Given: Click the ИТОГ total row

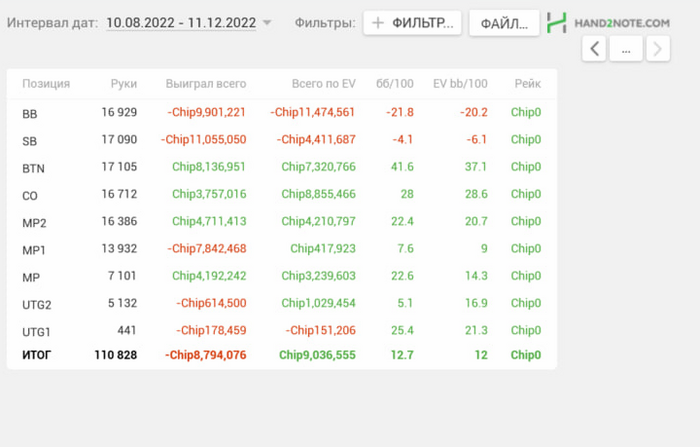Looking at the screenshot, I should (282, 355).
